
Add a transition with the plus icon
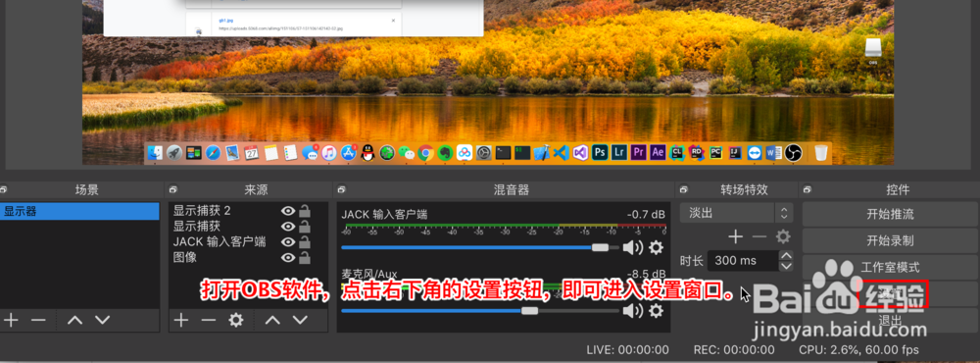point(736,236)
